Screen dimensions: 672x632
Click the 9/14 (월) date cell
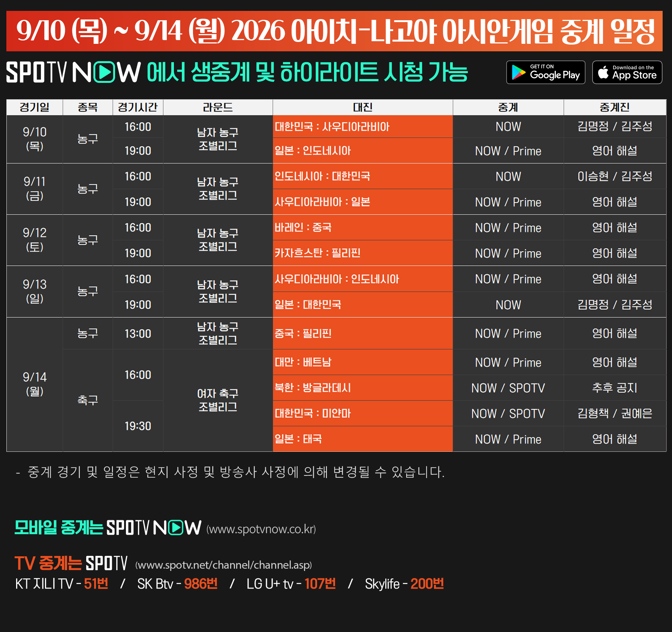tap(34, 384)
